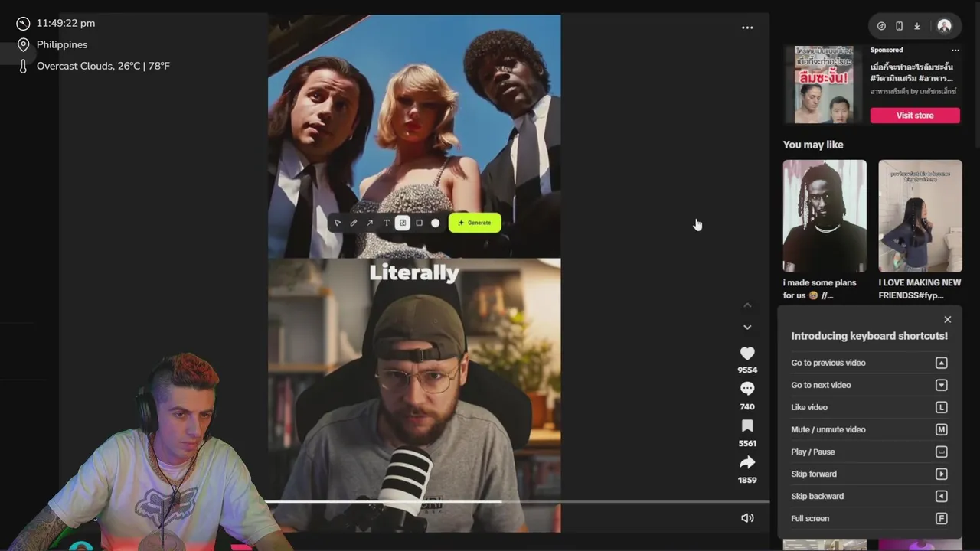
Task: Click the download app arrow icon
Action: (x=916, y=26)
